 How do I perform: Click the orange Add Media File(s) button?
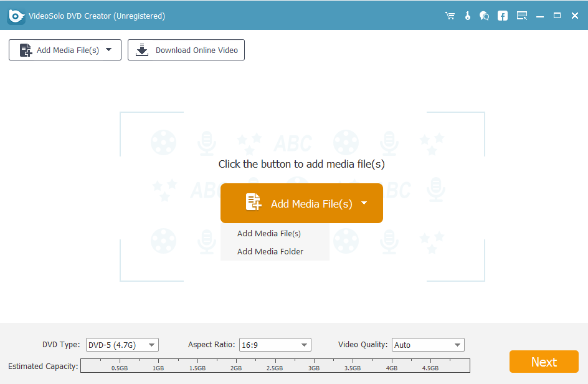(301, 203)
